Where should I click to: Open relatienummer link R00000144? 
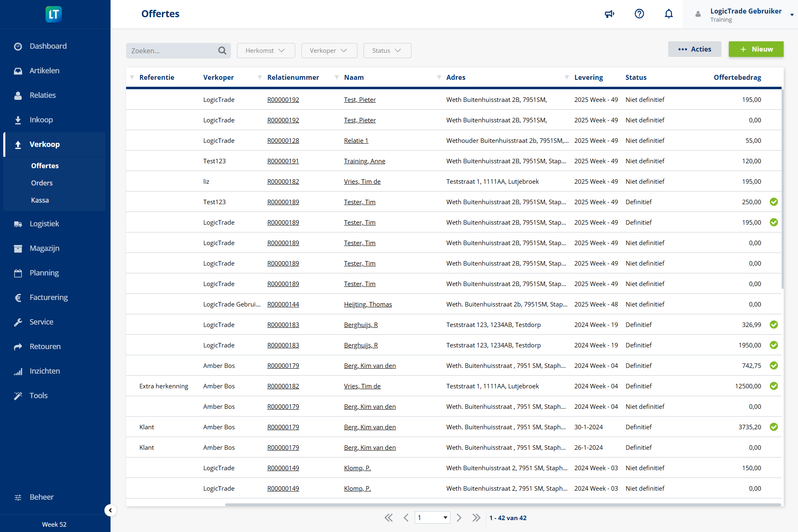click(283, 304)
